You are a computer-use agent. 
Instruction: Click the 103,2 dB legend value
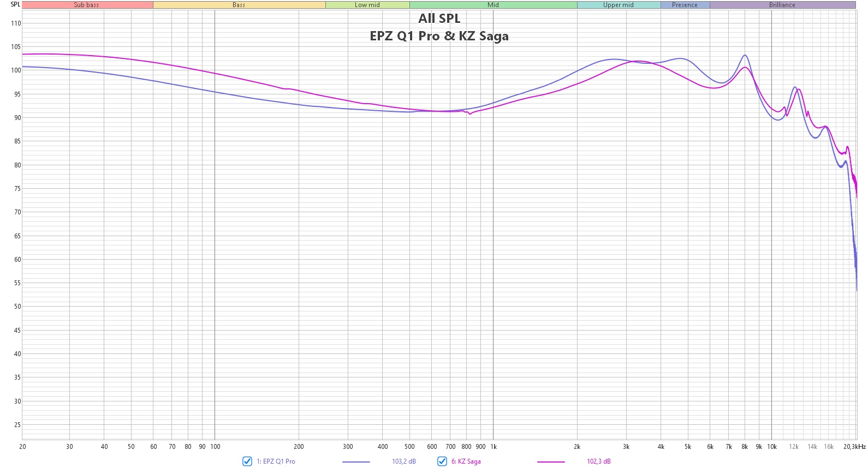coord(404,461)
